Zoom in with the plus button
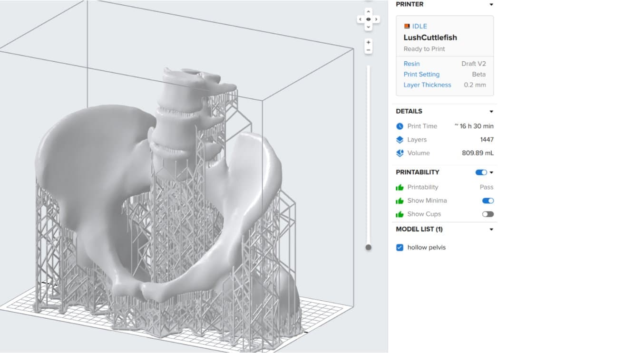 click(x=368, y=43)
